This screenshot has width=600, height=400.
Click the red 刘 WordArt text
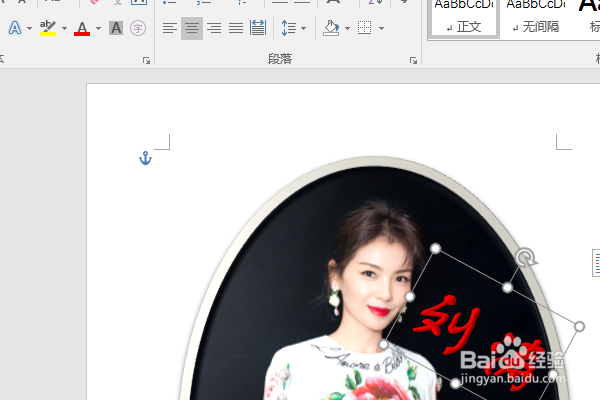pos(447,324)
